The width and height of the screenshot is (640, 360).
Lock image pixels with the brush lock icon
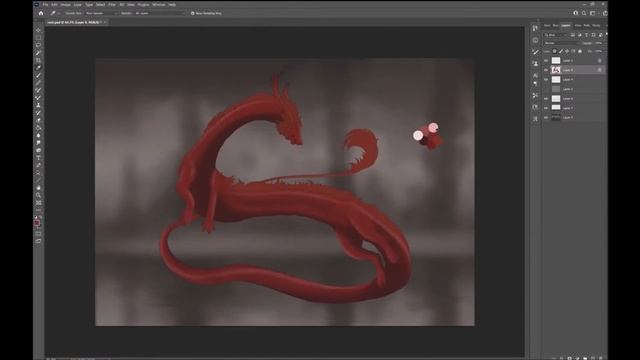click(561, 51)
